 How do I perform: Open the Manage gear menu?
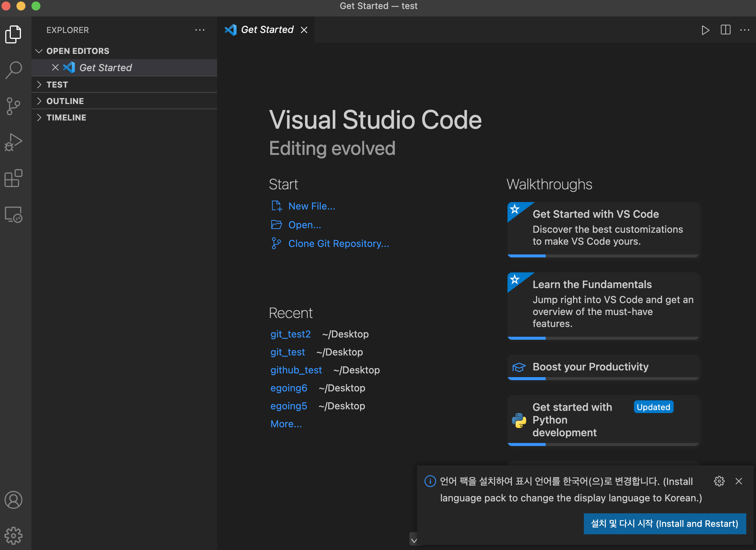pos(14,536)
